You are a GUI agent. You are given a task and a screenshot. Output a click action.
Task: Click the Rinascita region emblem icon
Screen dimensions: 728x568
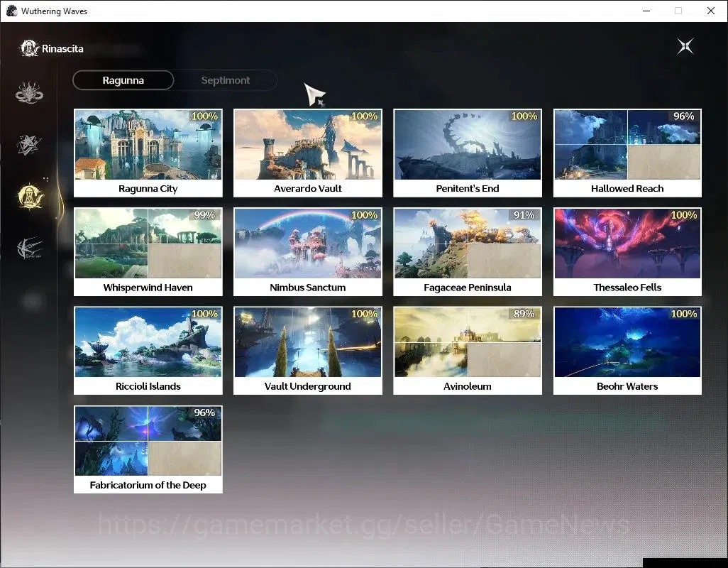coord(29,48)
